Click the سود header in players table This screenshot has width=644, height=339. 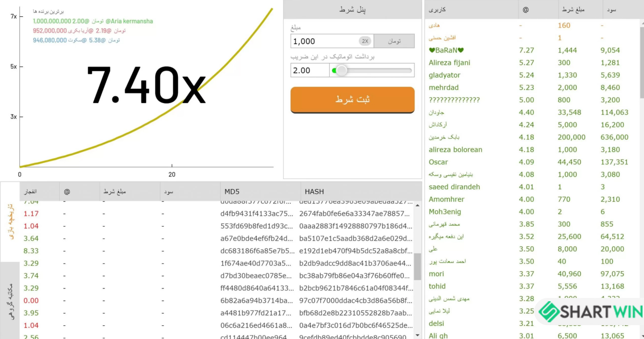612,9
